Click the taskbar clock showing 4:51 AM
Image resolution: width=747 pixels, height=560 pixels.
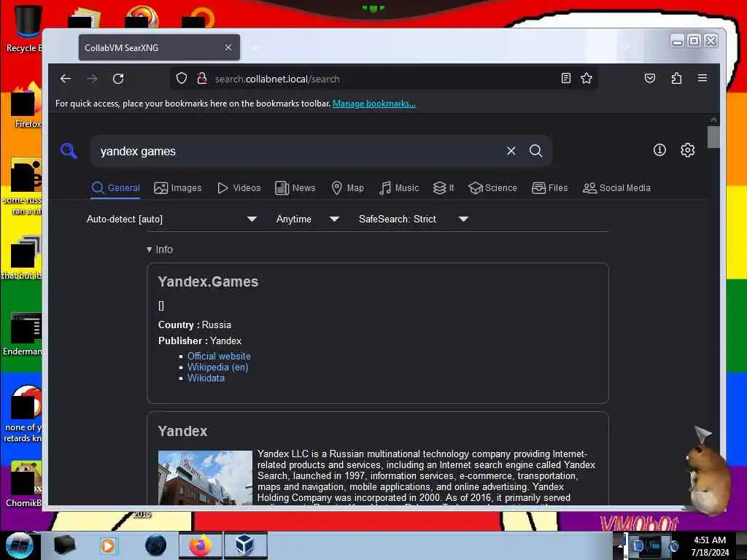click(x=710, y=545)
